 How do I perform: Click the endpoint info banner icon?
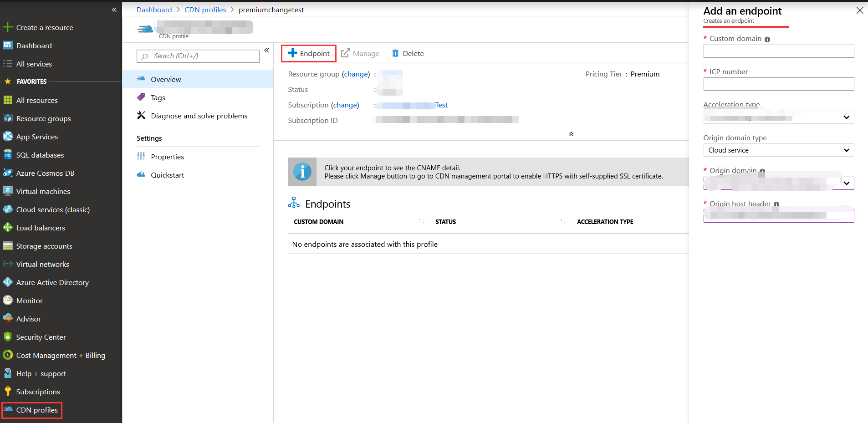coord(302,172)
